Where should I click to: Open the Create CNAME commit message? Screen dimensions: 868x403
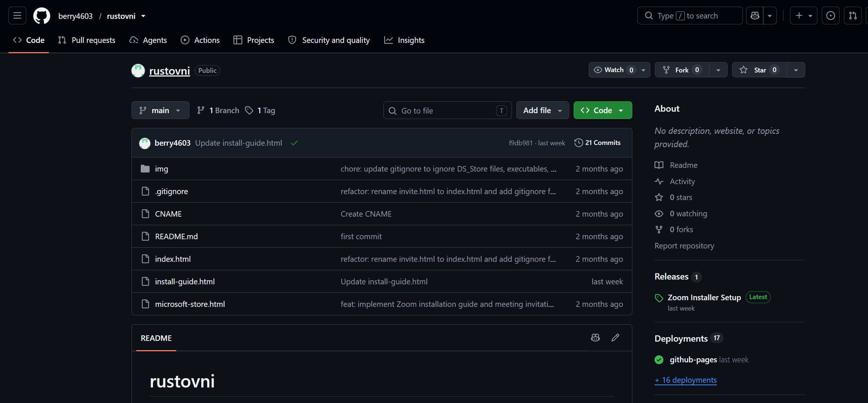tap(366, 214)
